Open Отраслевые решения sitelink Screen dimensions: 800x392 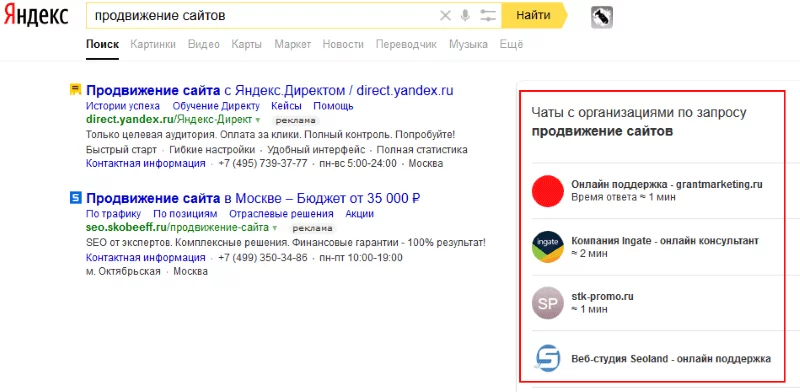tap(281, 214)
